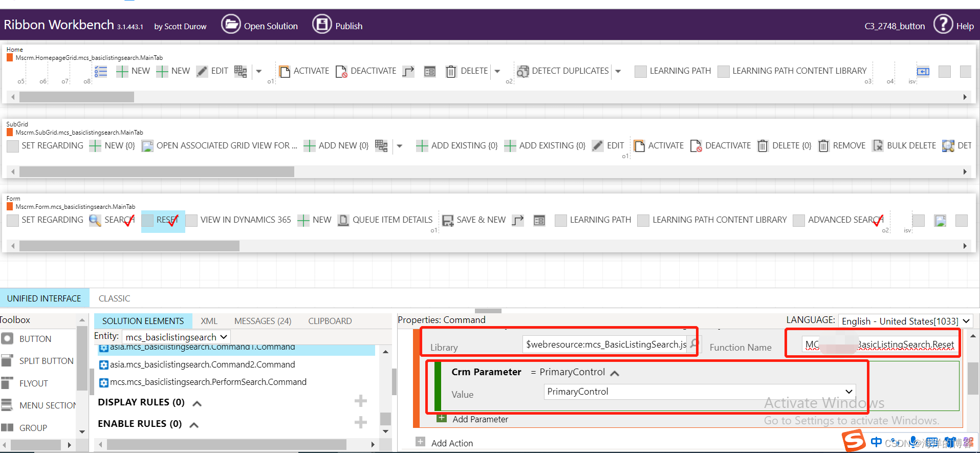The height and width of the screenshot is (453, 980).
Task: Add an enable rule with plus icon
Action: 361,422
